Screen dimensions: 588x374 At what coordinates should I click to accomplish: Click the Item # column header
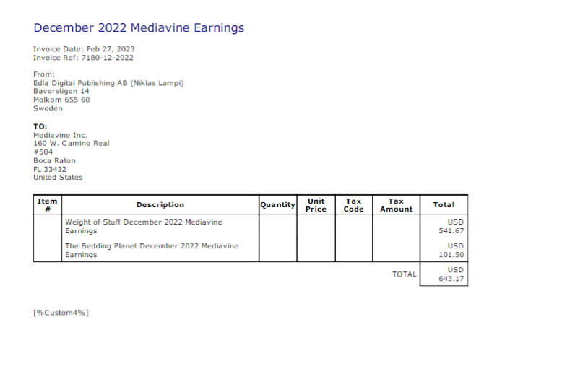47,204
